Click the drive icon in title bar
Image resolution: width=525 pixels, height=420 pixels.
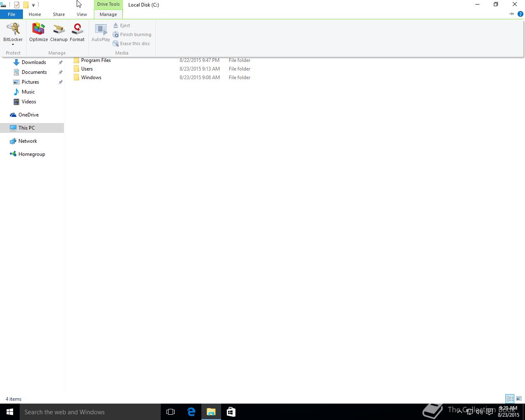[3, 5]
